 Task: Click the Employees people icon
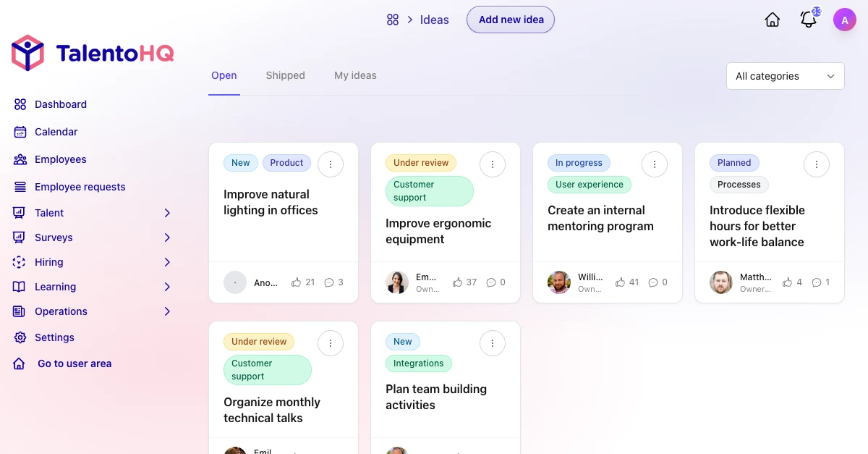20,159
